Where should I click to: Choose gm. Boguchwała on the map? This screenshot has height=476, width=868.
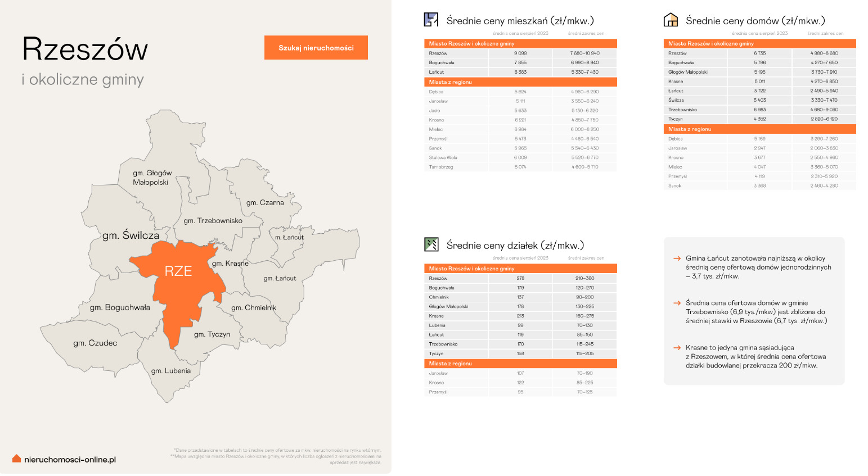tap(120, 308)
